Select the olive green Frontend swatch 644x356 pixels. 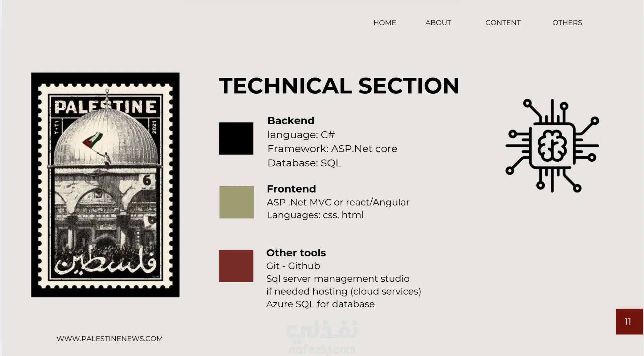click(x=236, y=202)
